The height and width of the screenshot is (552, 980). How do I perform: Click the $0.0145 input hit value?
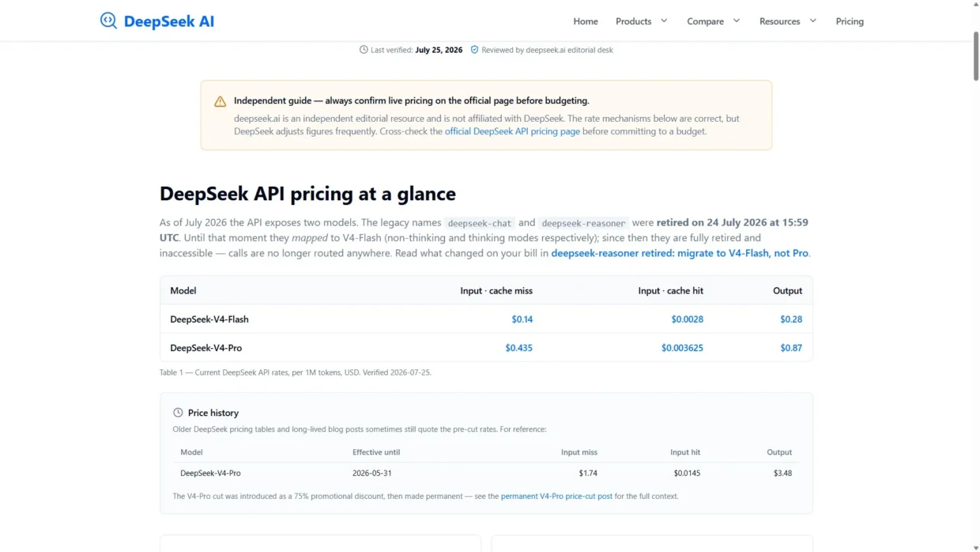coord(687,473)
